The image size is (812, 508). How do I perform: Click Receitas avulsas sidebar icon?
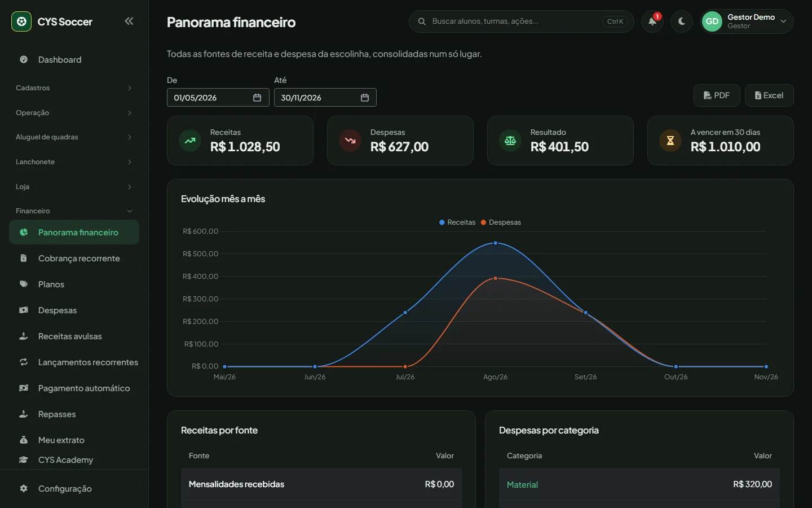click(x=24, y=336)
